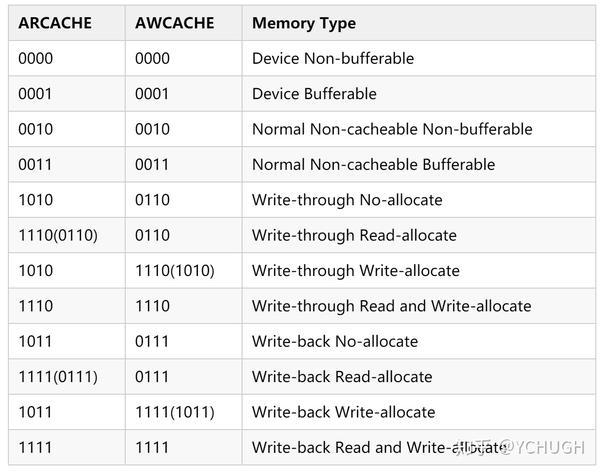
Task: Select the Device Bufferable cell
Action: click(x=314, y=94)
